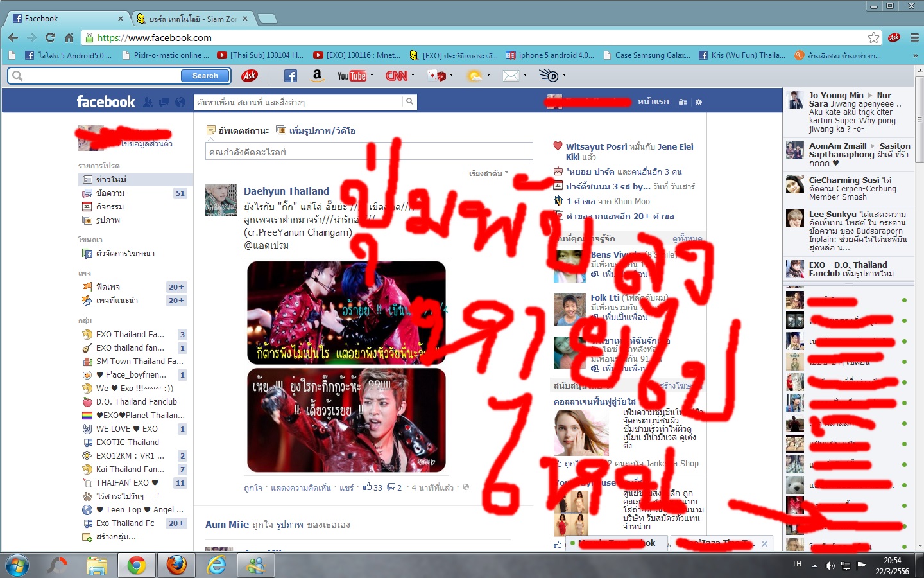Viewport: 924px width, 578px height.
Task: Click the Like icon under Daehyun Thailand post
Action: pos(367,487)
